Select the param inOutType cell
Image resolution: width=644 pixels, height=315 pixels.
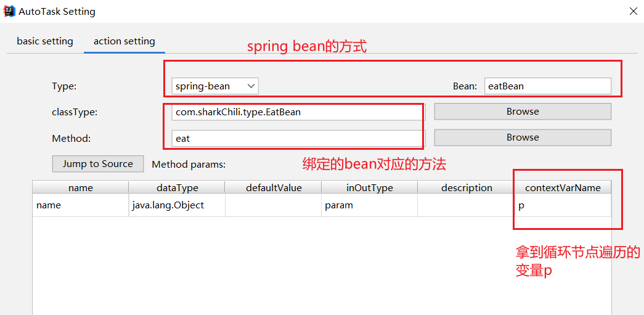(x=370, y=205)
